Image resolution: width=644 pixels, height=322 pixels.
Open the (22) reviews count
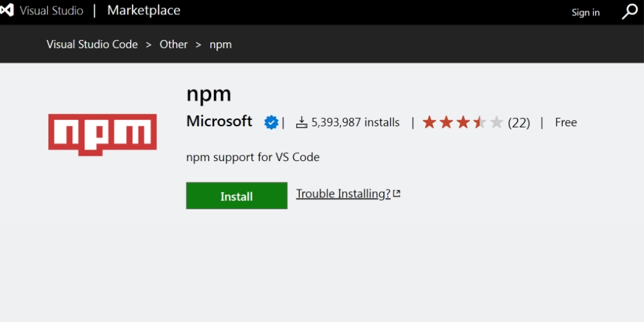518,123
